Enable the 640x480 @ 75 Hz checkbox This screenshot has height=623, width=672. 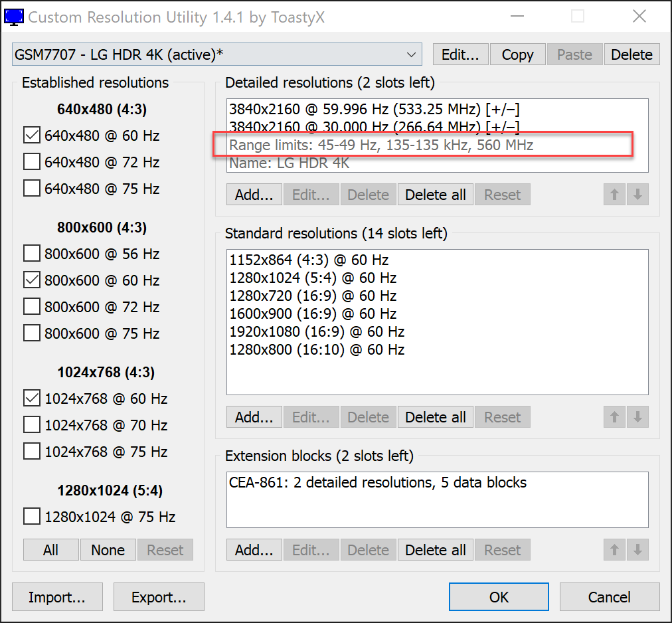32,189
